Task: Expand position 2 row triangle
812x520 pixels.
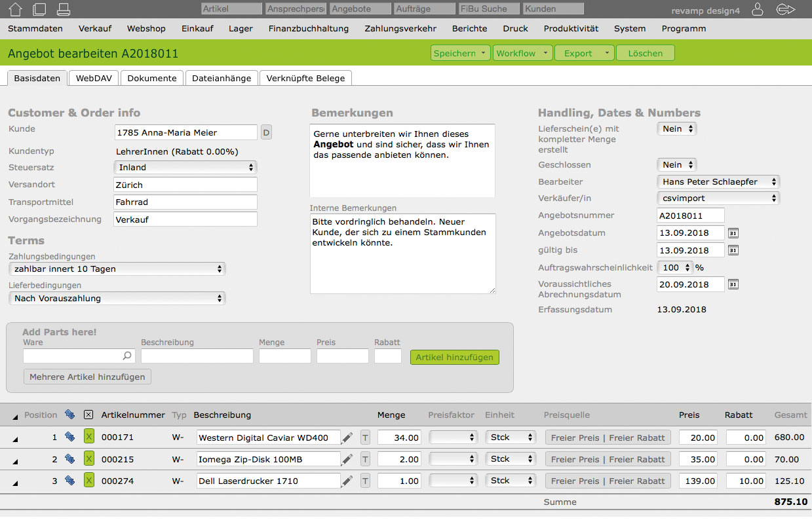Action: tap(14, 461)
